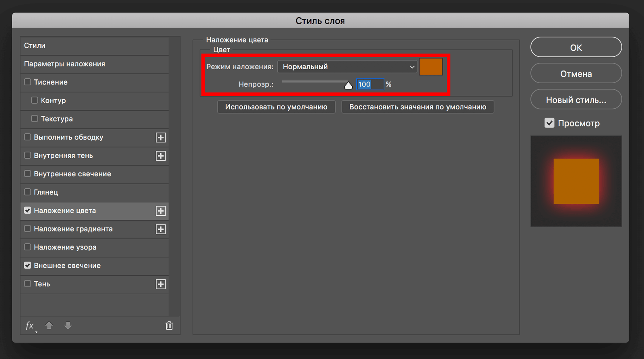Click the Новый стиль... button
The width and height of the screenshot is (644, 359).
click(576, 99)
